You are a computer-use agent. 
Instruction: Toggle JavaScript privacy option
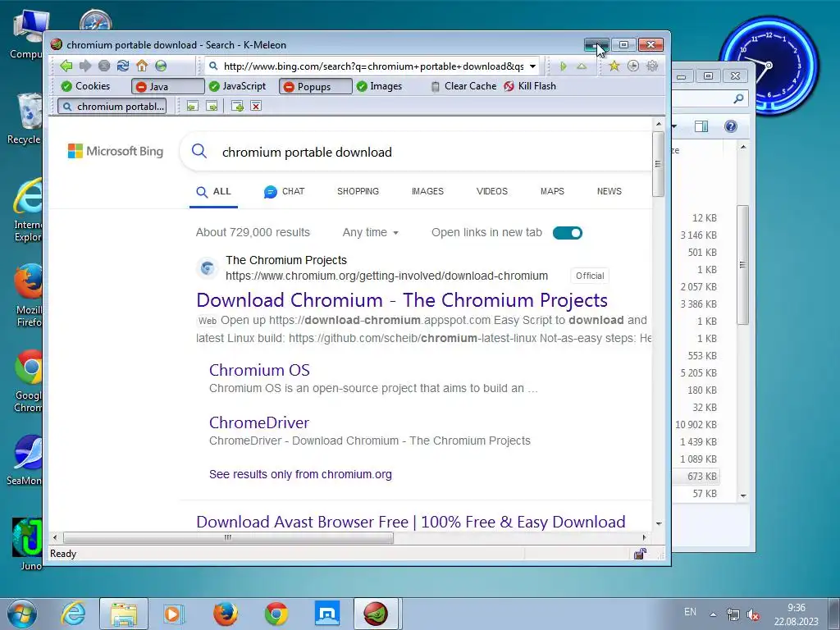(x=237, y=86)
